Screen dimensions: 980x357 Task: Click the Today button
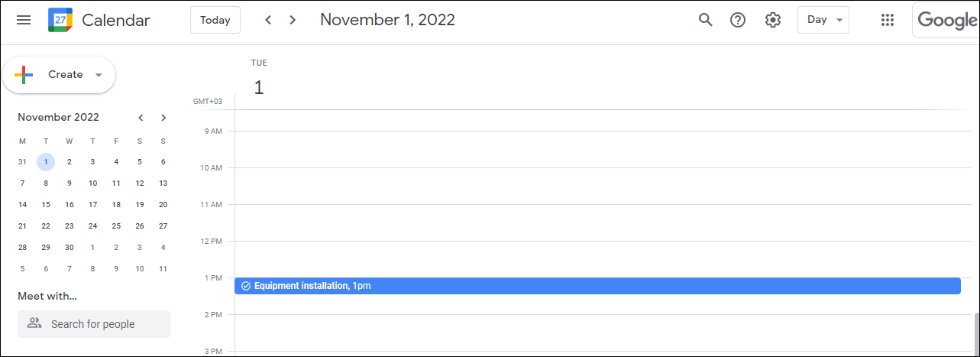[215, 20]
